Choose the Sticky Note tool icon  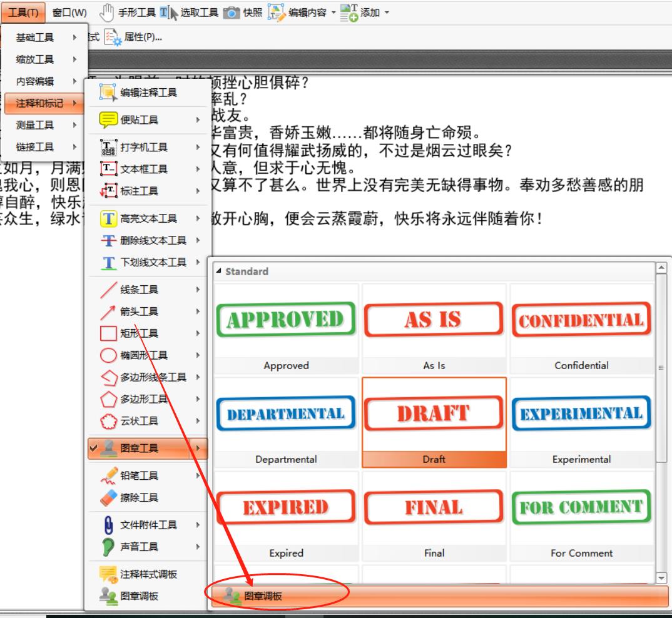[x=108, y=119]
